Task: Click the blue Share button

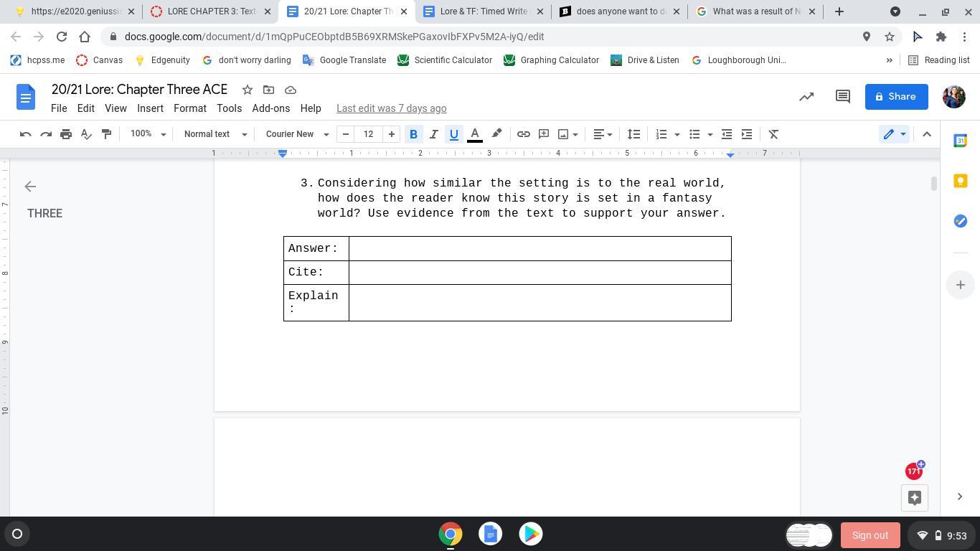Action: pyautogui.click(x=896, y=97)
